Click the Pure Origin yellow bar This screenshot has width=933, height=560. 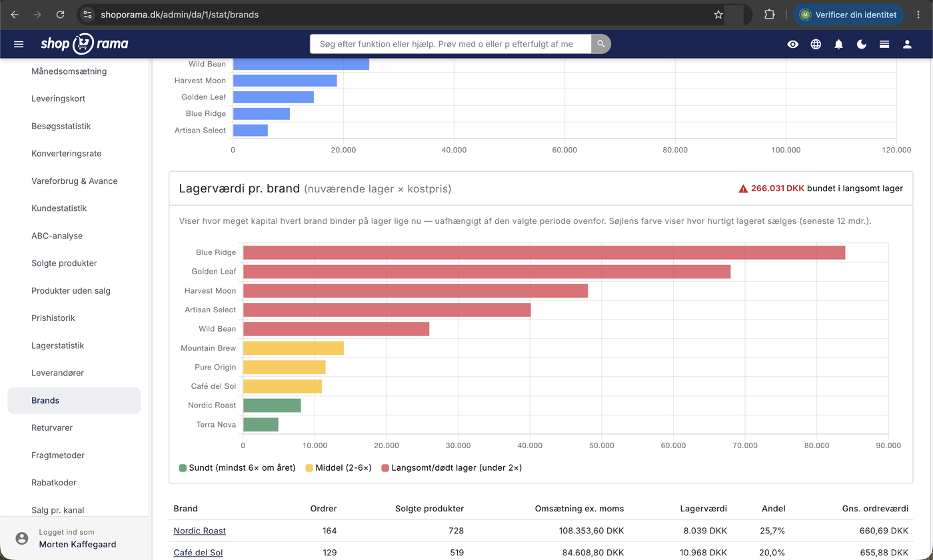tap(284, 367)
